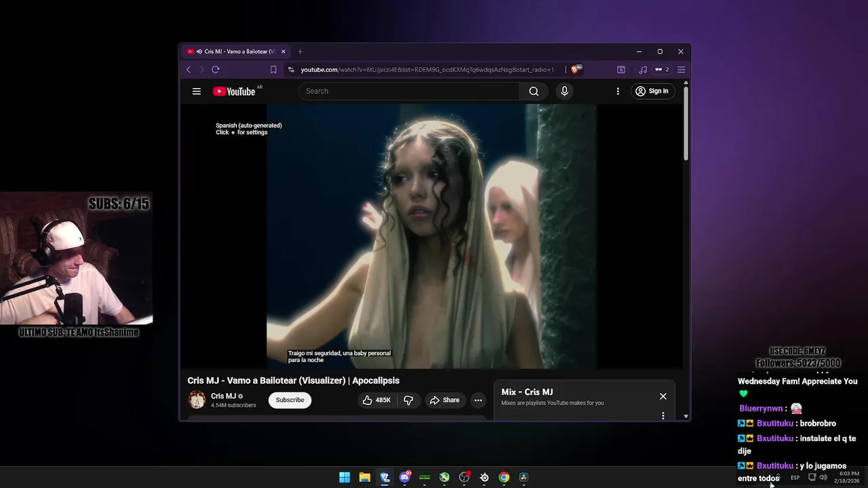Click the volume speaker tray icon

click(x=823, y=477)
